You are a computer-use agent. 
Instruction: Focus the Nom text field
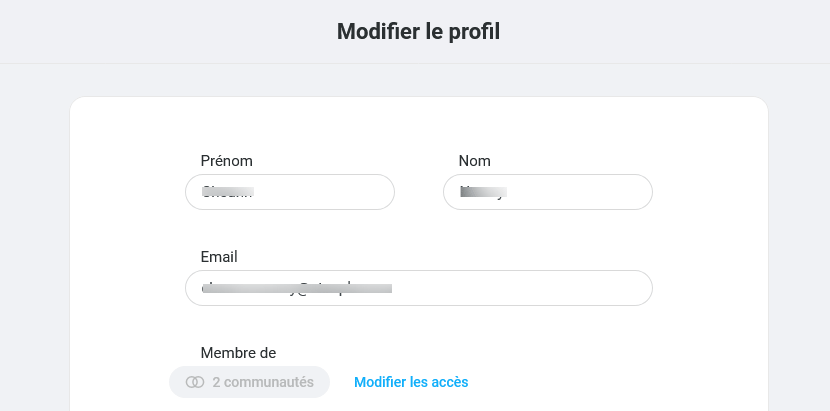point(548,192)
